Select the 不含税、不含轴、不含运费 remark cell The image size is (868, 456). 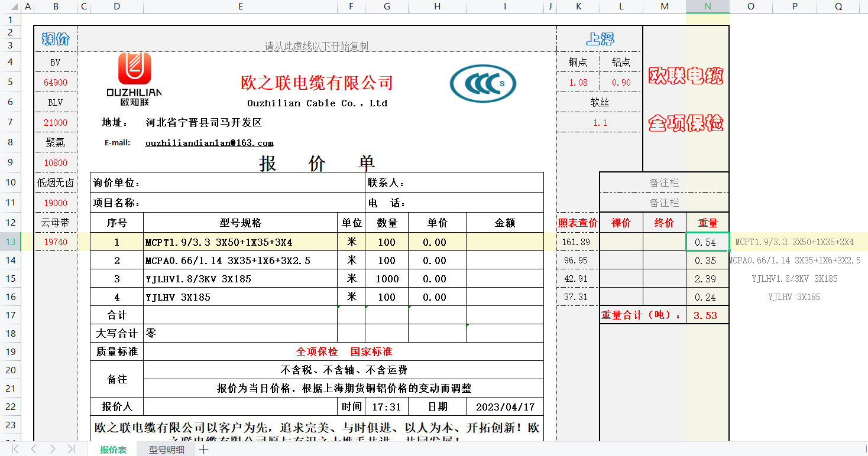tap(344, 370)
